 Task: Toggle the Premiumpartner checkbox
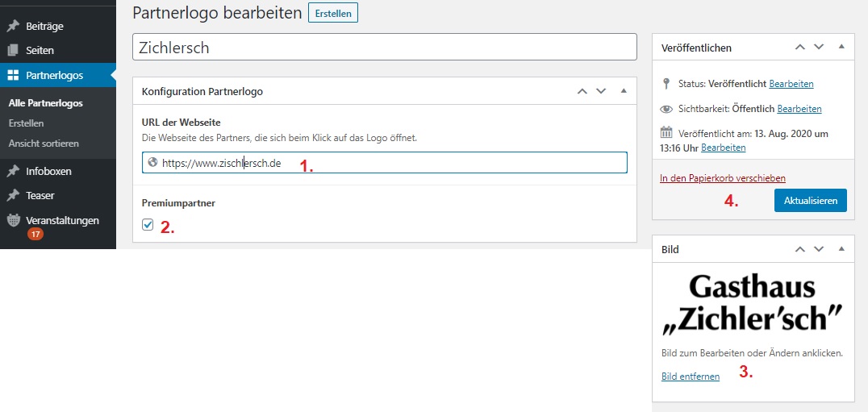tap(148, 225)
